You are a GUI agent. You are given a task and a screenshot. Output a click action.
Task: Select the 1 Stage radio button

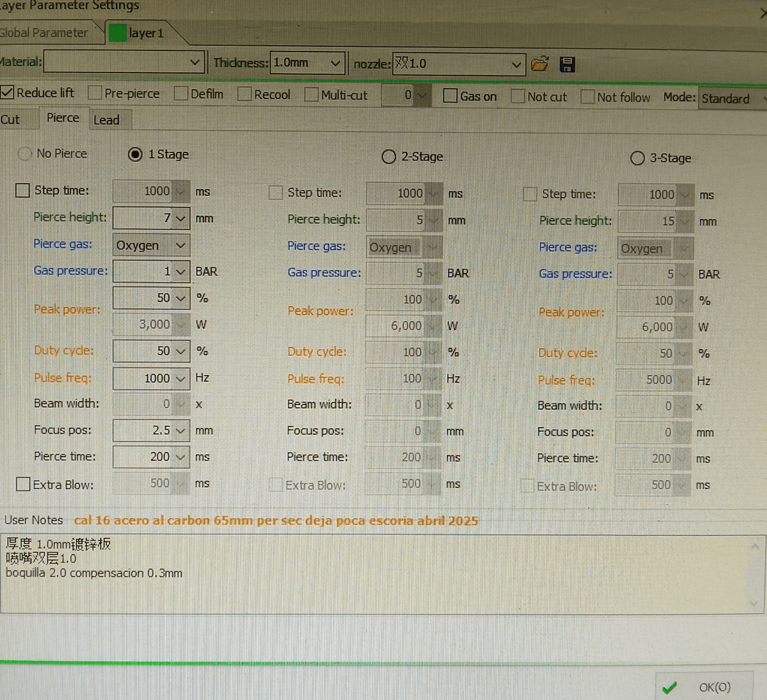click(x=135, y=154)
